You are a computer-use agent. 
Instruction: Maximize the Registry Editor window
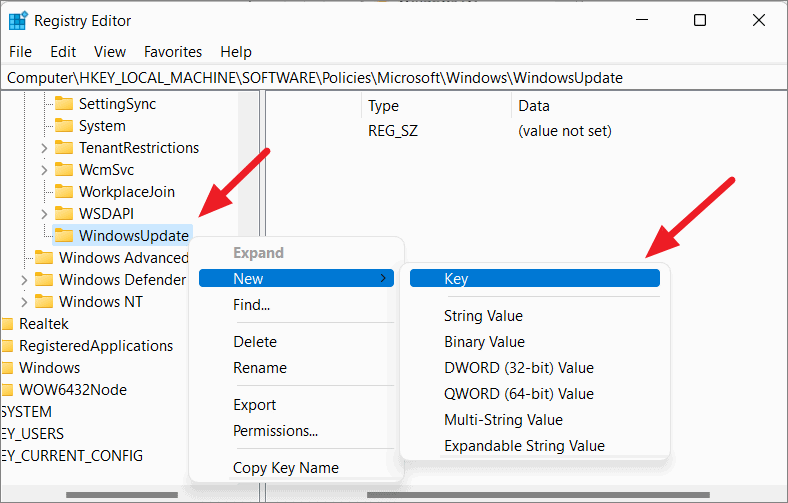pyautogui.click(x=700, y=21)
